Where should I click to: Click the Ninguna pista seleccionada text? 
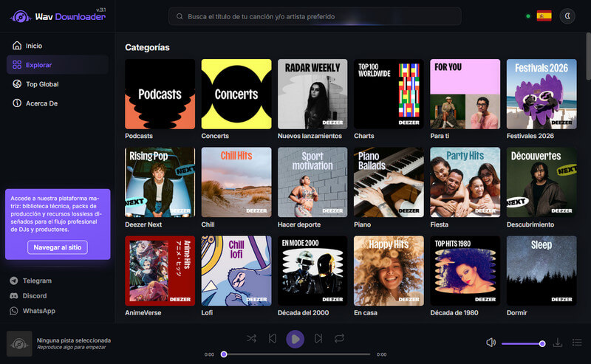(74, 340)
